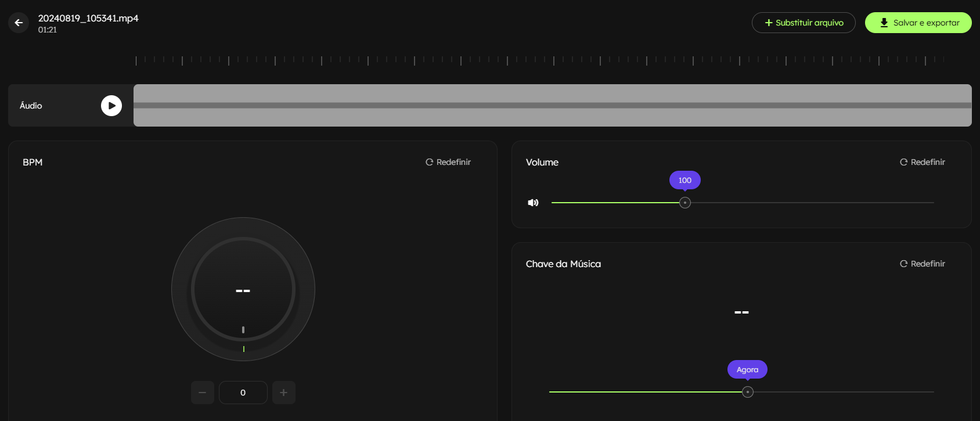This screenshot has height=421, width=980.
Task: Click the file name 20240819_105341.mp4
Action: (88, 18)
